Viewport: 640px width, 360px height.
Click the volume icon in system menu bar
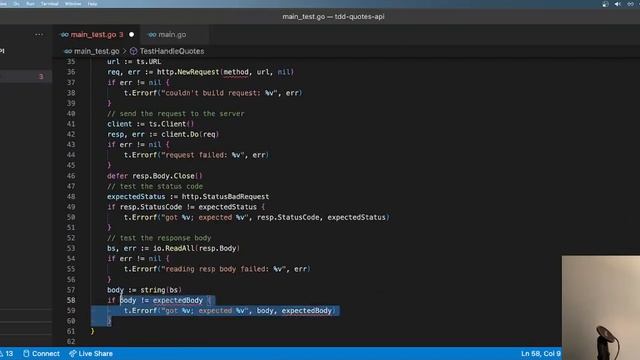(x=618, y=4)
